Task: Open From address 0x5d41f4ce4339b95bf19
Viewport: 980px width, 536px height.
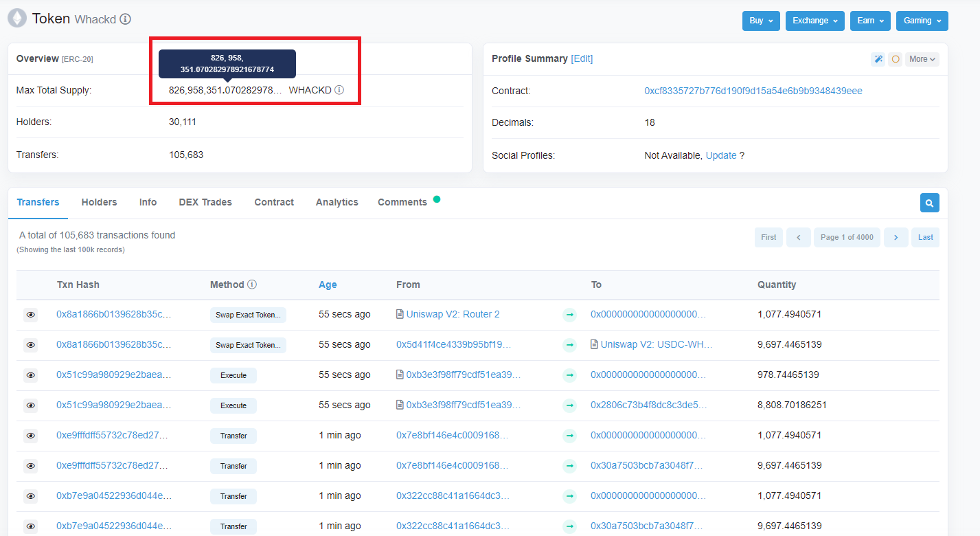Action: tap(454, 344)
